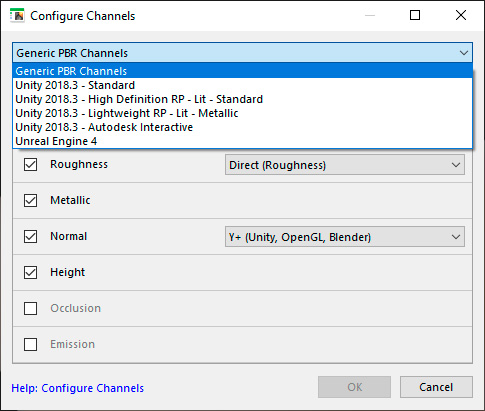
Task: Open the Direct (Roughness) mode dropdown
Action: coord(345,165)
